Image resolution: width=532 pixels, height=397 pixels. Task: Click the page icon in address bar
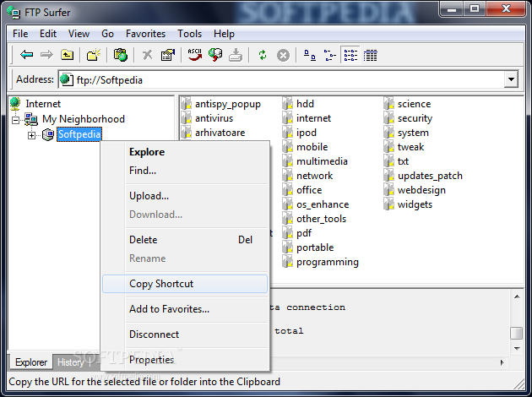[67, 79]
